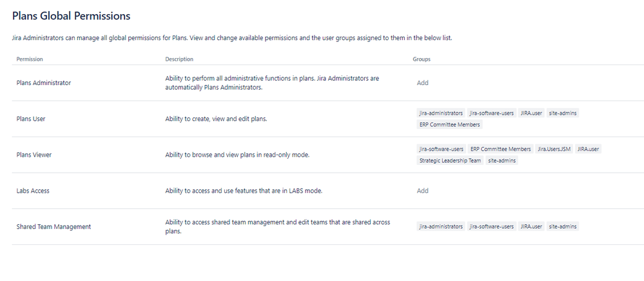Click the Jira.Users.JSM group tag
This screenshot has width=644, height=281.
pyautogui.click(x=554, y=149)
